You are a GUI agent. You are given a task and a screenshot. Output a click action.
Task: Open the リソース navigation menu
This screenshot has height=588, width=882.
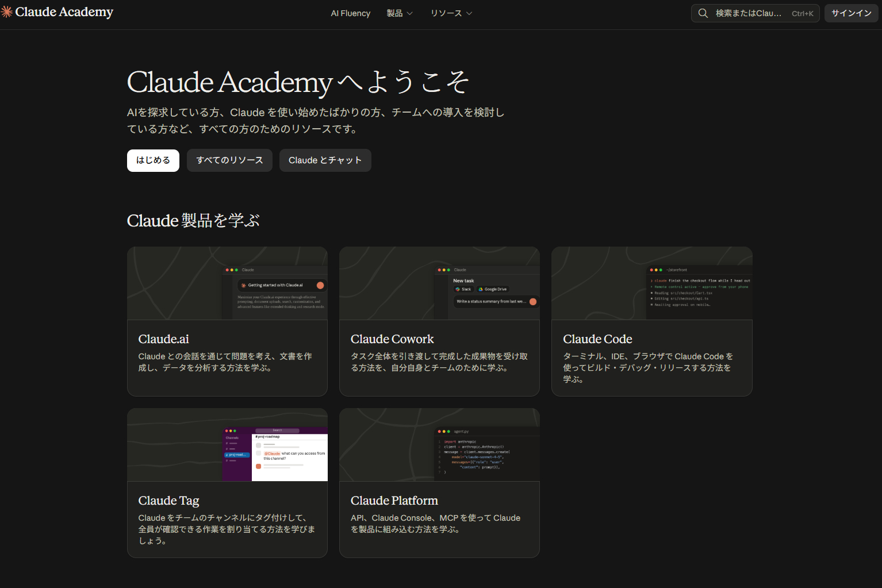point(451,13)
